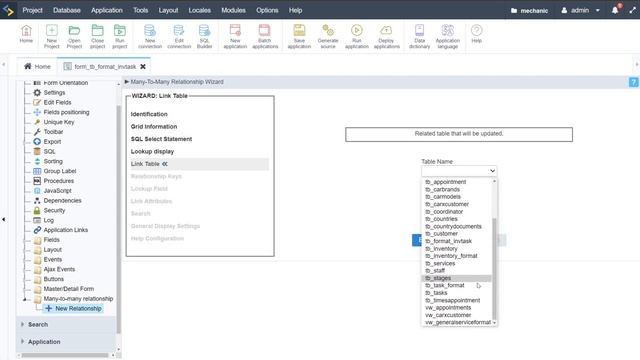Click Run project toolbar icon
The image size is (640, 360).
point(120,36)
